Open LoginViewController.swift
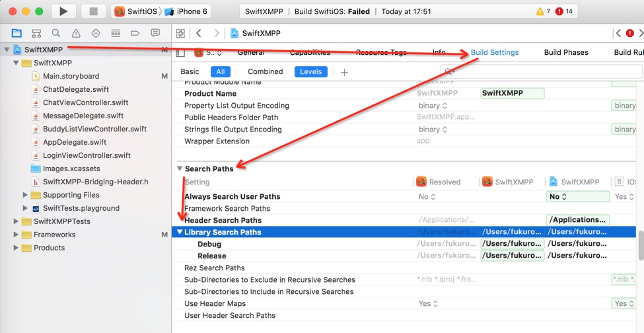Image resolution: width=644 pixels, height=333 pixels. tap(87, 155)
